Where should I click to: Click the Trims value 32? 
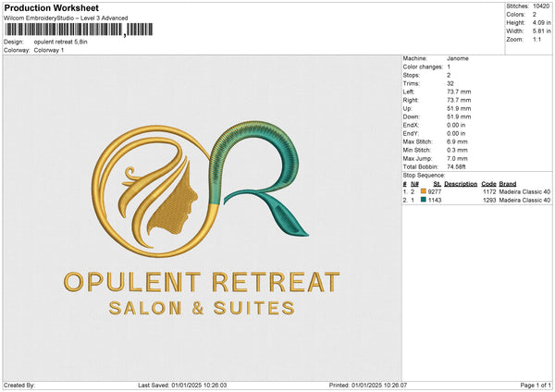tap(450, 83)
